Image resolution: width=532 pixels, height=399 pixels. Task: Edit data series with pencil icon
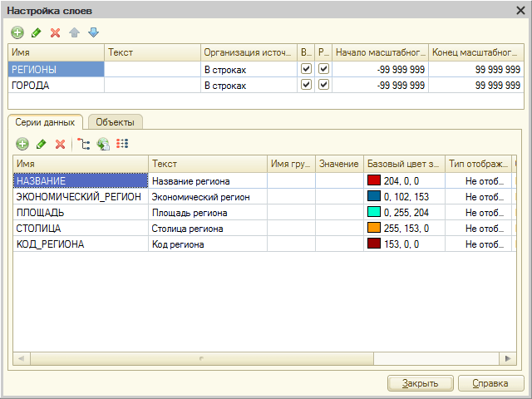[x=42, y=144]
